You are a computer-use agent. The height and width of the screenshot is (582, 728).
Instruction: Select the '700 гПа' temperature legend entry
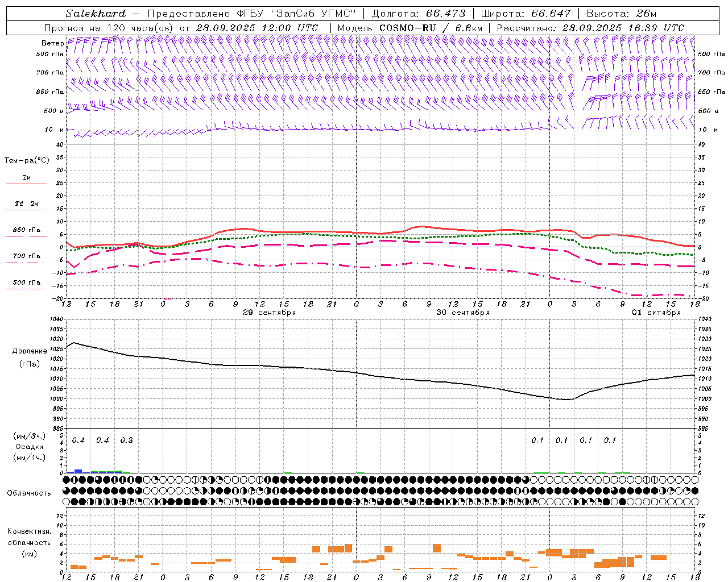tap(26, 256)
